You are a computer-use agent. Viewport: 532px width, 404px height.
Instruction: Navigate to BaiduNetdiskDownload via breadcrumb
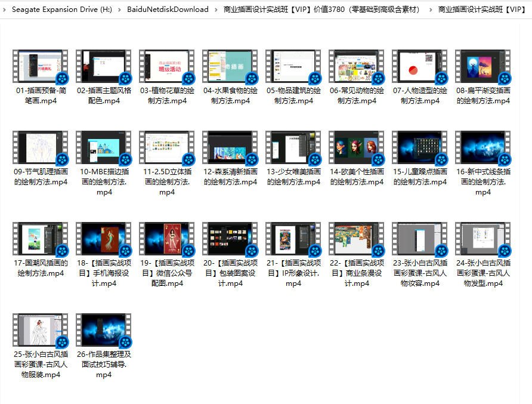[167, 10]
